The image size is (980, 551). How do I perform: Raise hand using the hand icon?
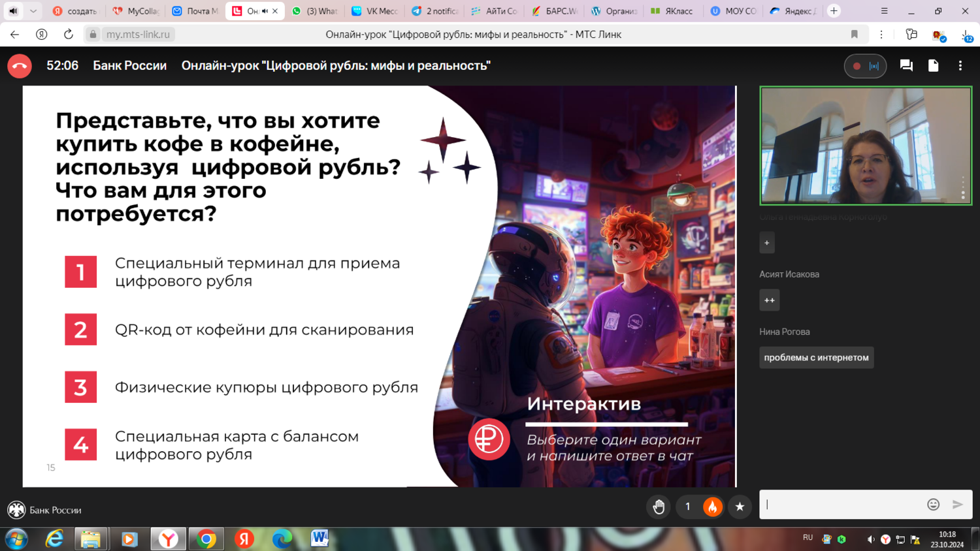(x=659, y=507)
